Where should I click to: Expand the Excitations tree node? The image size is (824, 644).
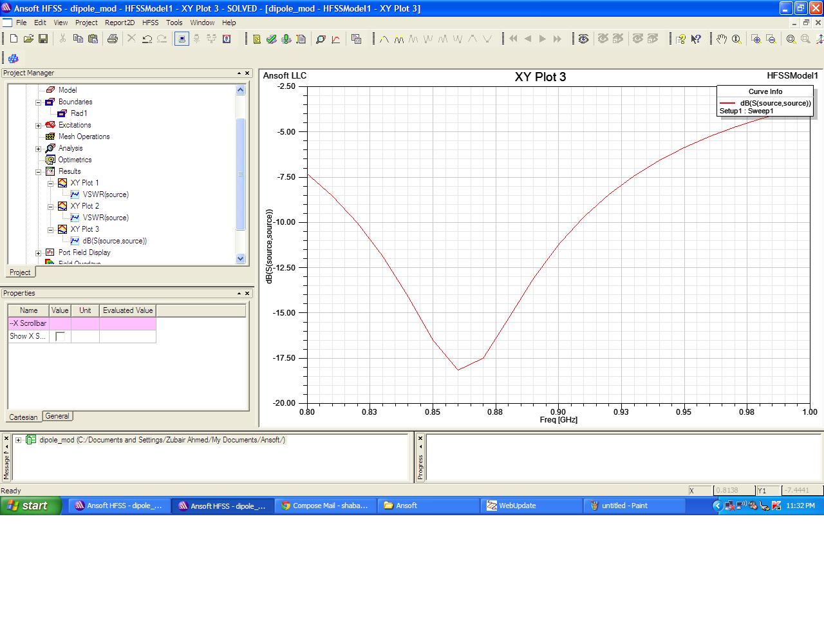click(38, 126)
